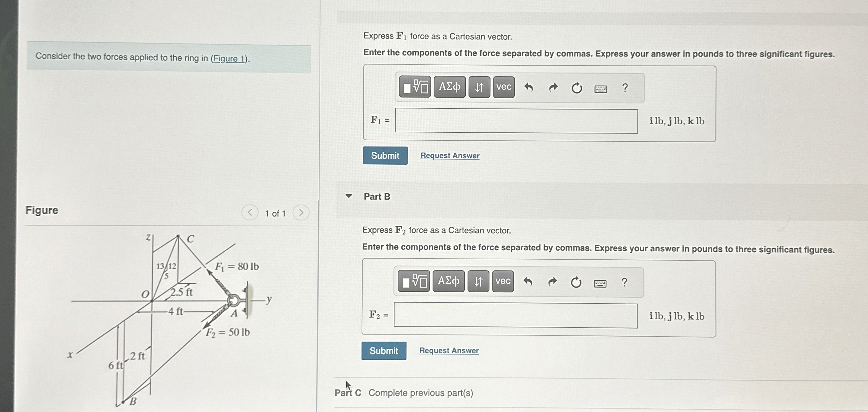Show keyboard shortcuts for F1 editor
Viewport: 868px width, 412px height.
tap(601, 89)
